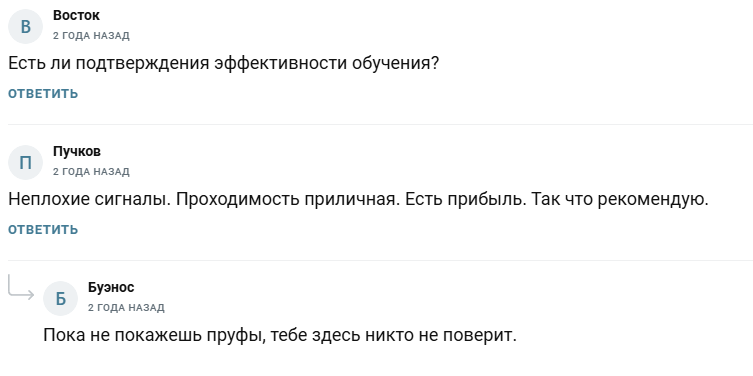This screenshot has width=753, height=376.
Task: Reply to Пучков's comment via ОТВЕТИТЬ
Action: pyautogui.click(x=43, y=230)
